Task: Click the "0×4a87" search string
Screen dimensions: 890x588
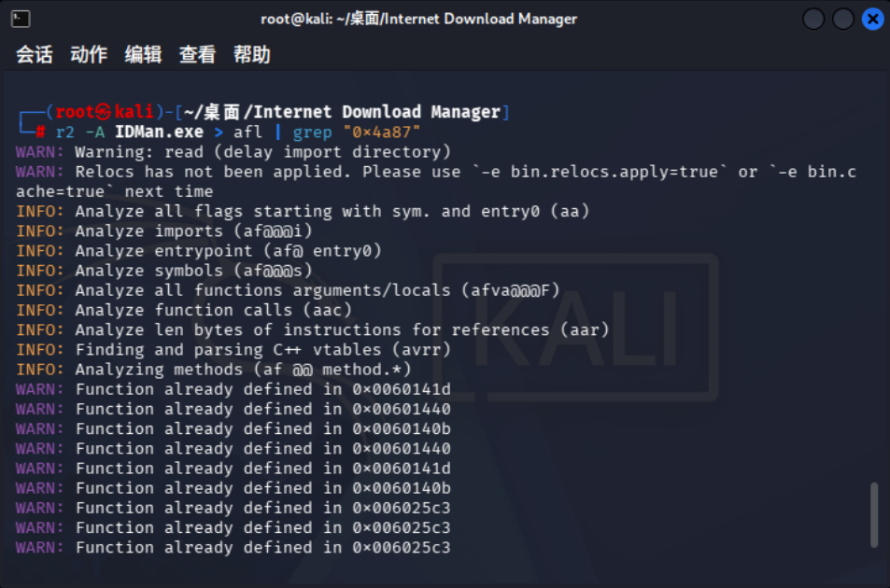Action: (x=381, y=133)
